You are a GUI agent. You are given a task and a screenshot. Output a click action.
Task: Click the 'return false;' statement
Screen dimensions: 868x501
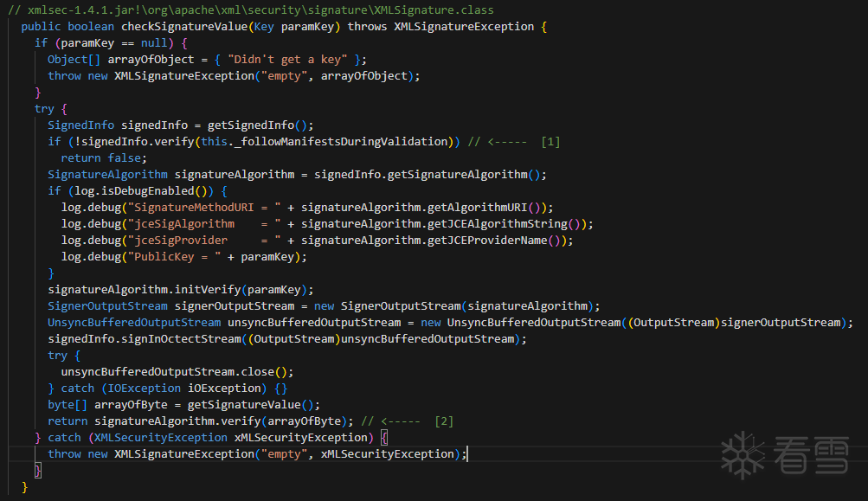pos(104,157)
